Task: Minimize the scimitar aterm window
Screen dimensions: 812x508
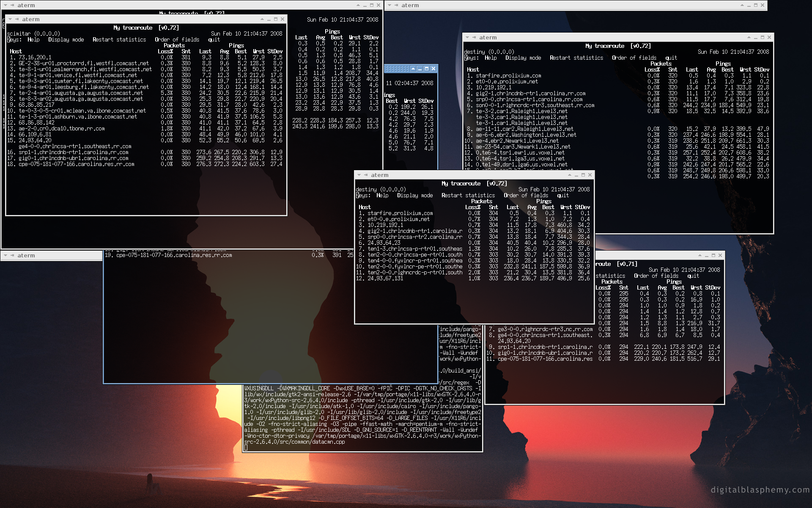Action: pyautogui.click(x=269, y=19)
